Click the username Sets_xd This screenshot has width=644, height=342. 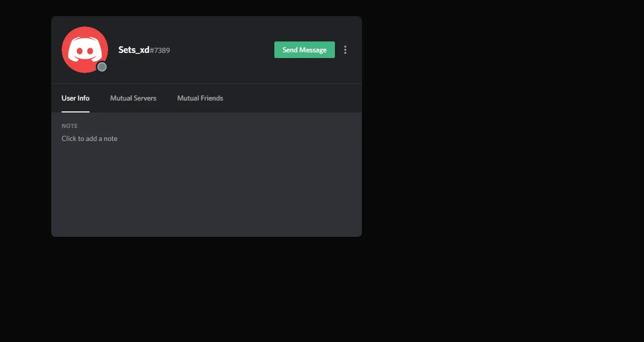point(134,50)
